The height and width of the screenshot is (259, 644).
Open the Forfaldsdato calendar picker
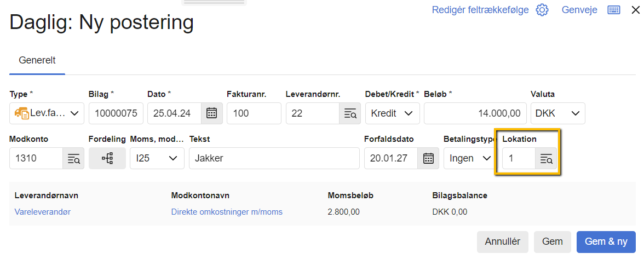click(428, 158)
